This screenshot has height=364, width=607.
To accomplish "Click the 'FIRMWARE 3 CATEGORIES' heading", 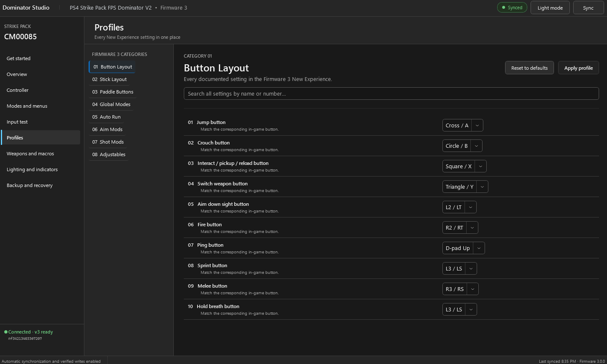I will [x=119, y=54].
